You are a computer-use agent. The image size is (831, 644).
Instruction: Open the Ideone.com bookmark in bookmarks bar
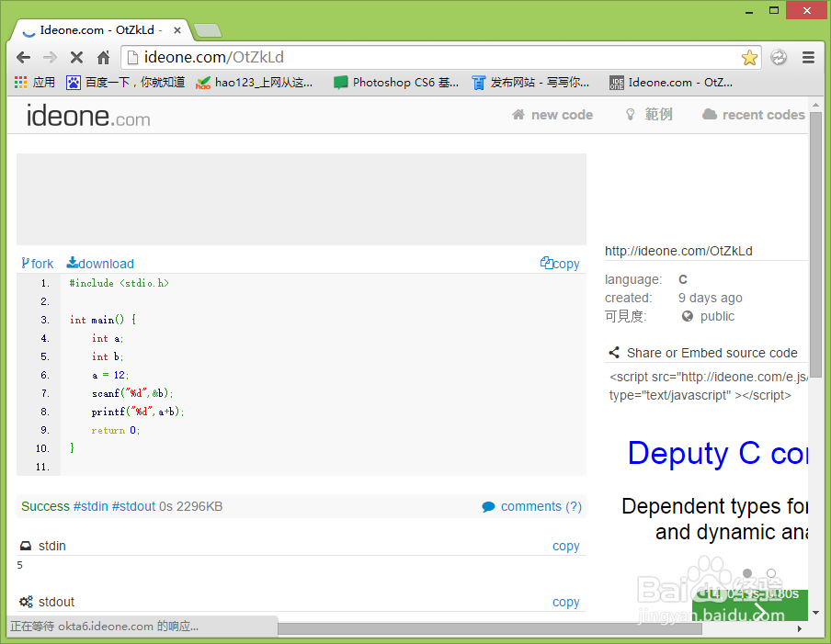671,83
